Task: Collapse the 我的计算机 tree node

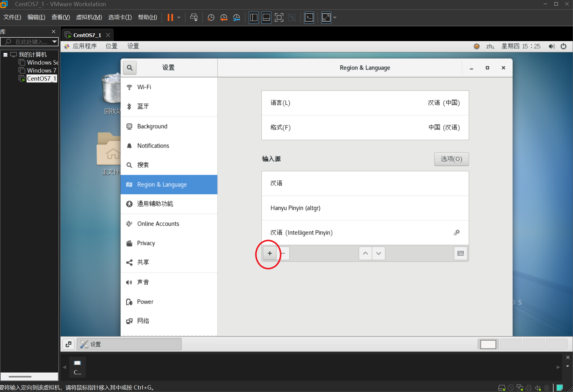Action: coord(5,55)
